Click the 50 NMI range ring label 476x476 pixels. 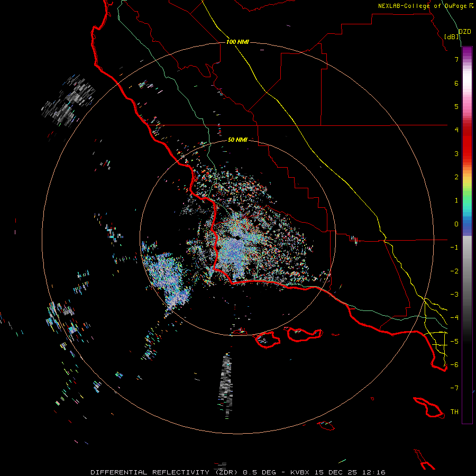[x=237, y=140]
